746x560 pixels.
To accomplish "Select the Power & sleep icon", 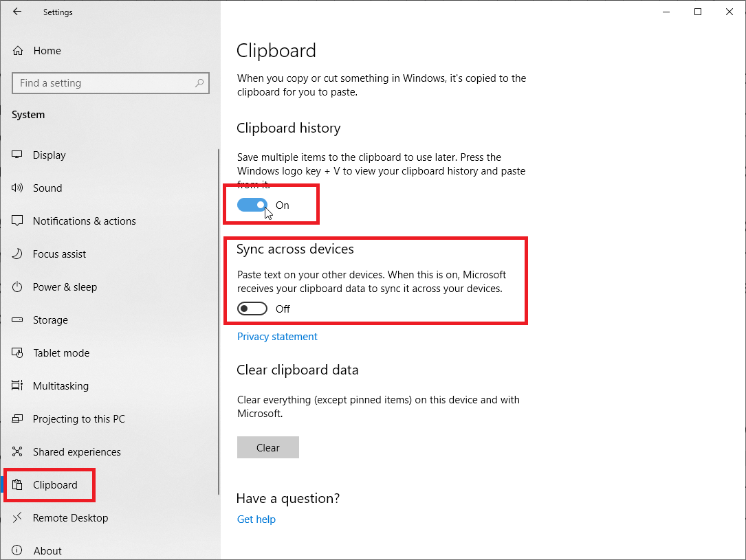I will pyautogui.click(x=17, y=287).
